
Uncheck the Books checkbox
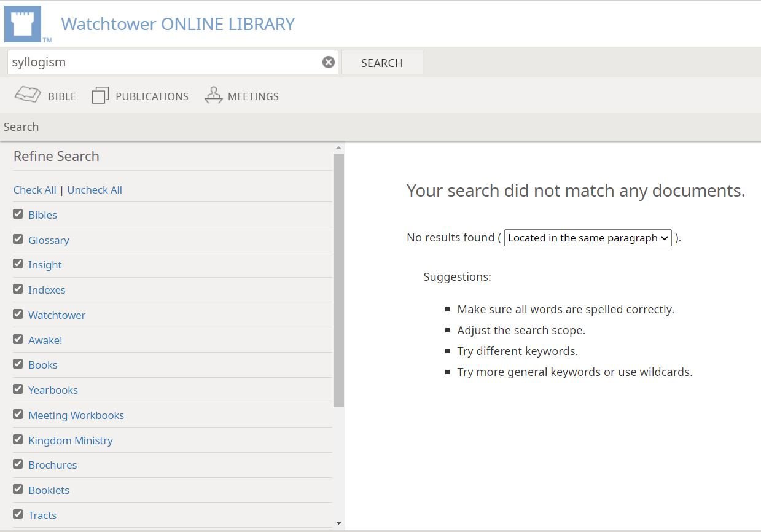18,364
